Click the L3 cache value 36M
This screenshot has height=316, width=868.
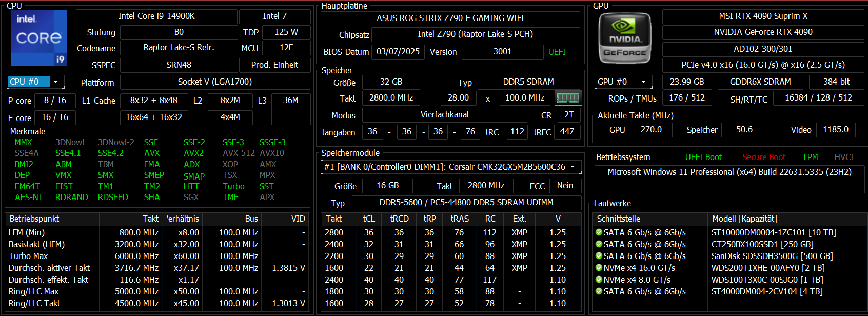(290, 109)
